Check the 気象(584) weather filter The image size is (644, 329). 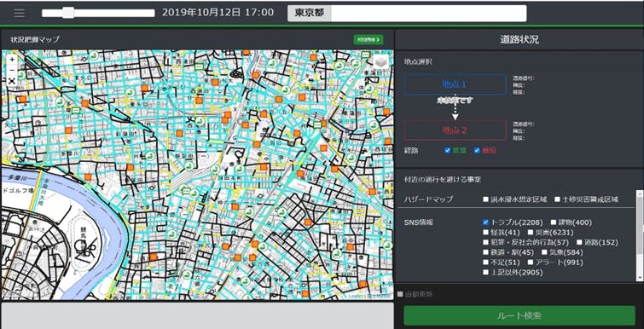[x=544, y=252]
